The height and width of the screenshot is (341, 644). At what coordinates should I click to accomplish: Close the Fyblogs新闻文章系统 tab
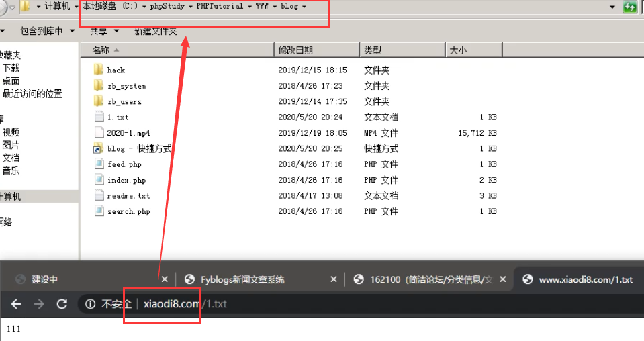[x=332, y=279]
